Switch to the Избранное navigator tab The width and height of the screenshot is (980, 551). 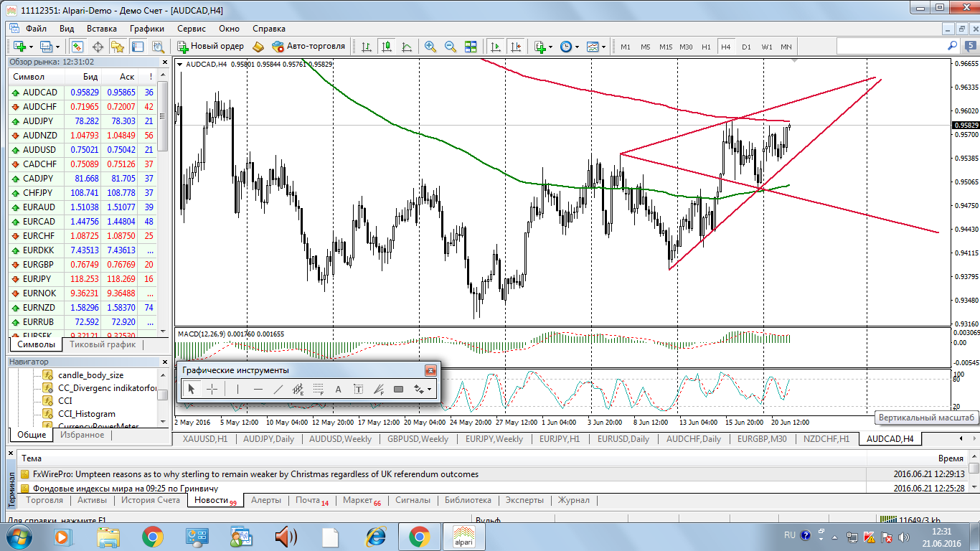click(x=82, y=435)
